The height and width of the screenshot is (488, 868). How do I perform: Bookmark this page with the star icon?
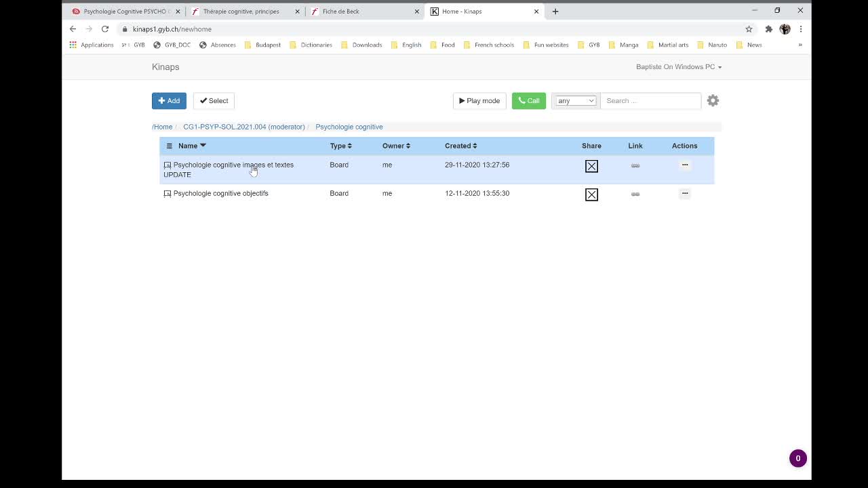tap(749, 29)
